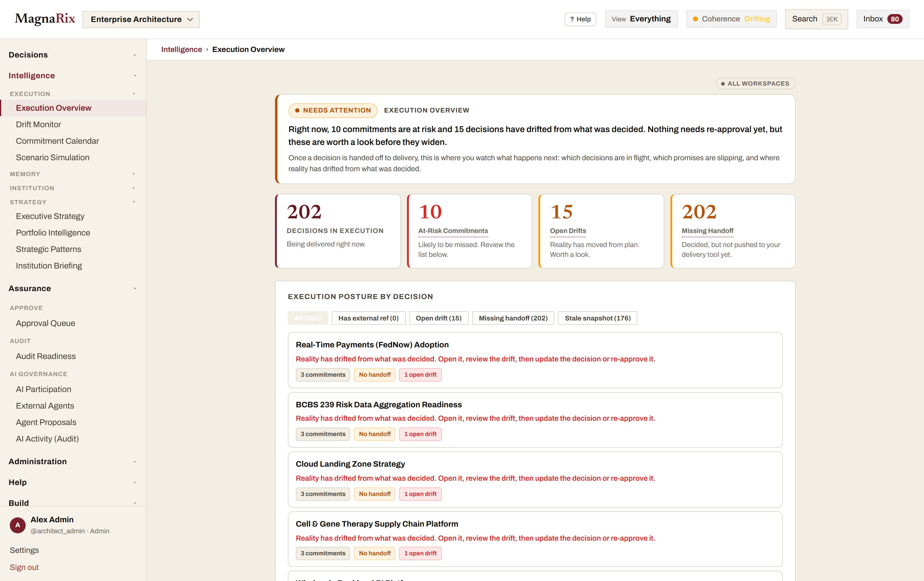The image size is (924, 581).
Task: Click the ALL WORKSPACES scope pill
Action: point(755,83)
